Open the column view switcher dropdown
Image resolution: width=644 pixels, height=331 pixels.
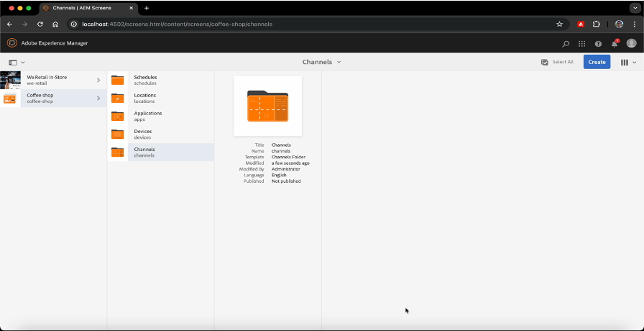[627, 63]
